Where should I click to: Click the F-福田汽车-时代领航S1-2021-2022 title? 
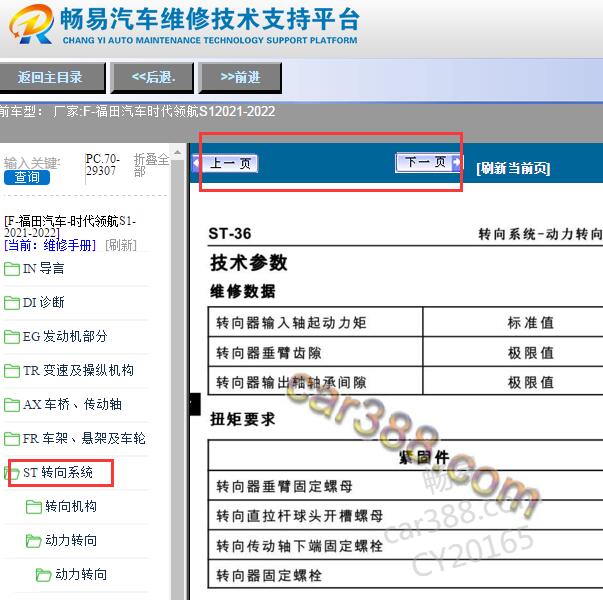(x=70, y=227)
